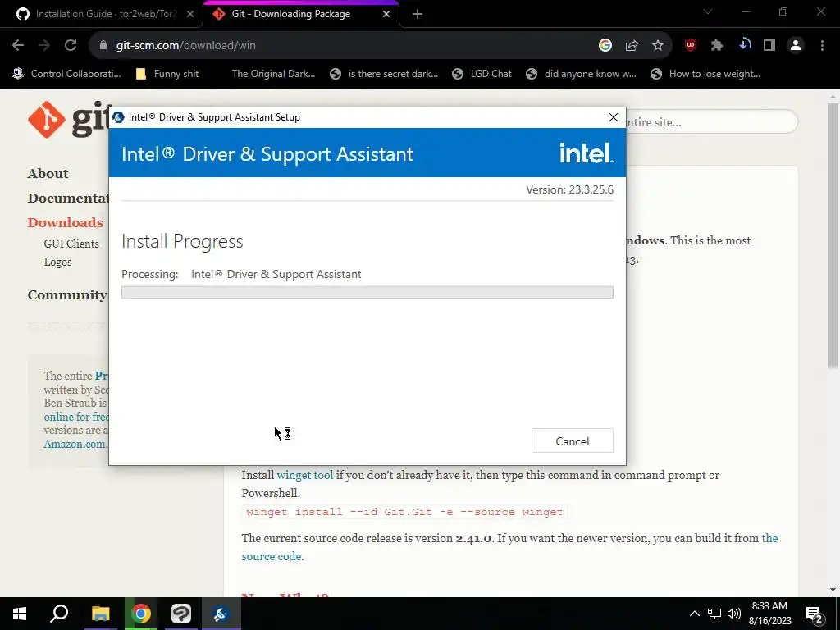
Task: Open Windows search from the taskbar
Action: [59, 614]
